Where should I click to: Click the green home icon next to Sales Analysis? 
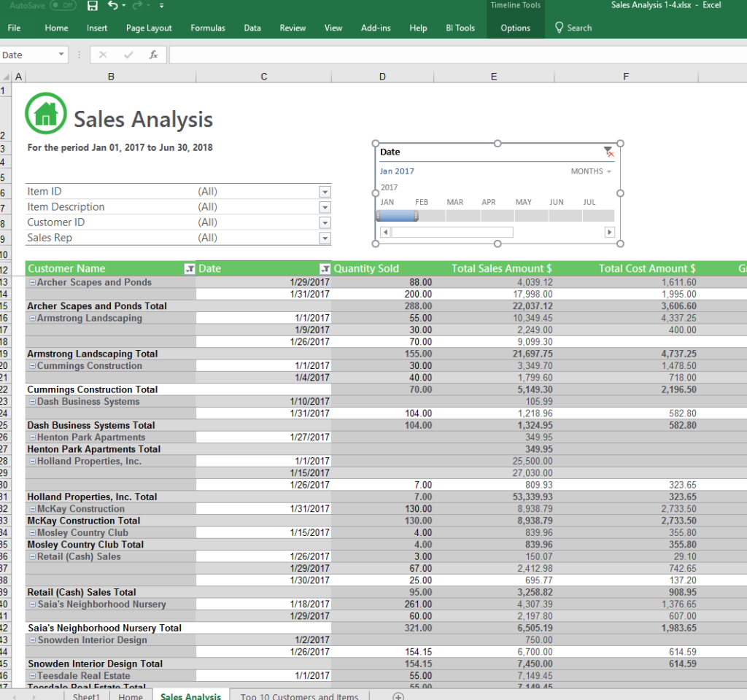point(44,113)
